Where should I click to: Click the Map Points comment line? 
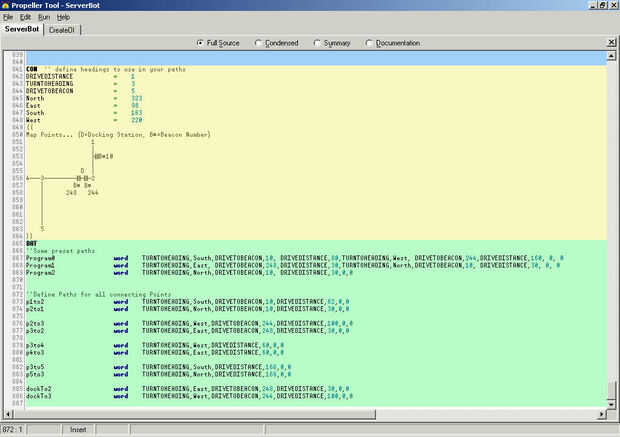(118, 134)
